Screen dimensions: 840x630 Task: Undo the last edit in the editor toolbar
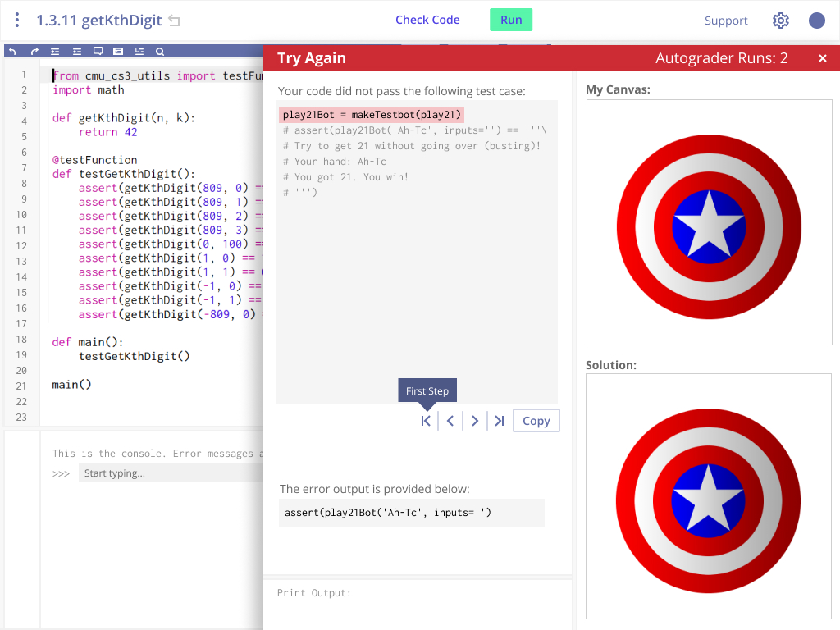(13, 52)
